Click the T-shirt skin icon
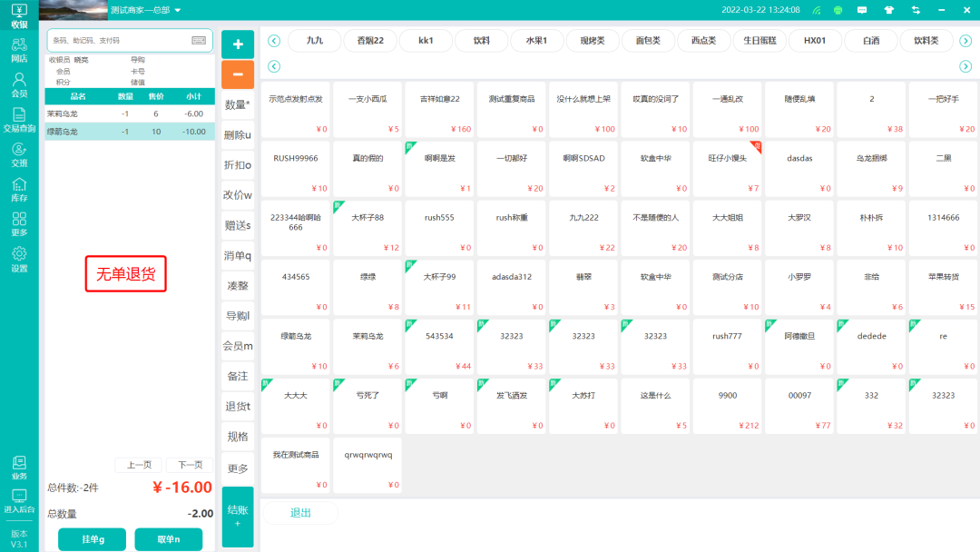980x552 pixels. tap(888, 10)
